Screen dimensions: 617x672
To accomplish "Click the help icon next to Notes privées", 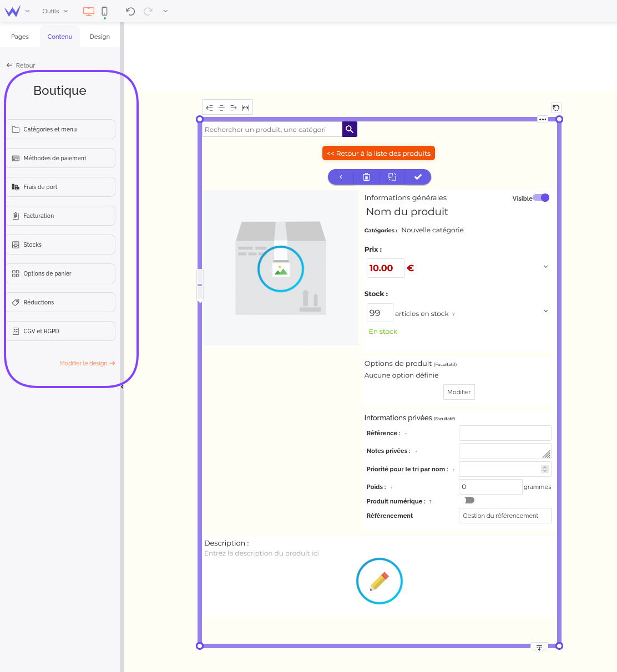I will [x=416, y=451].
